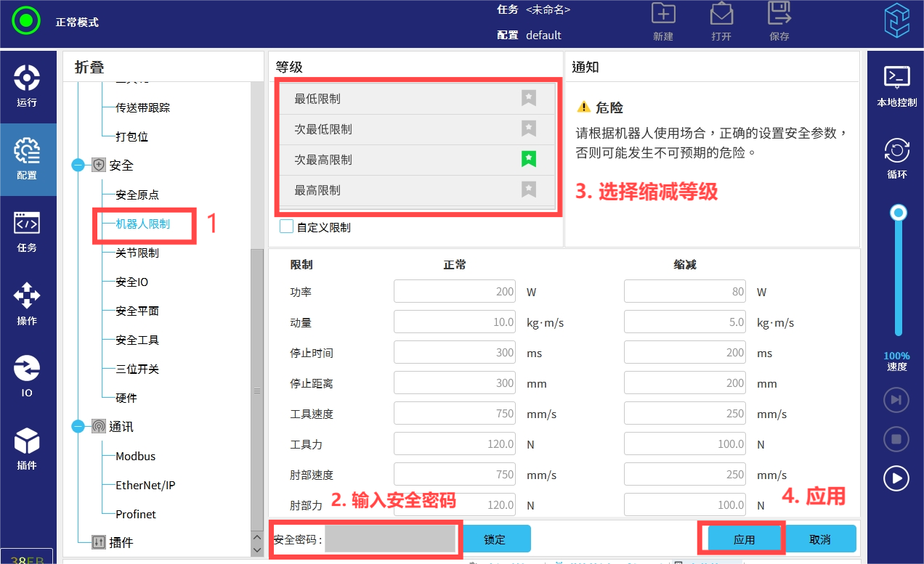Open 关节限制 in the config tree
This screenshot has width=924, height=564.
point(137,253)
